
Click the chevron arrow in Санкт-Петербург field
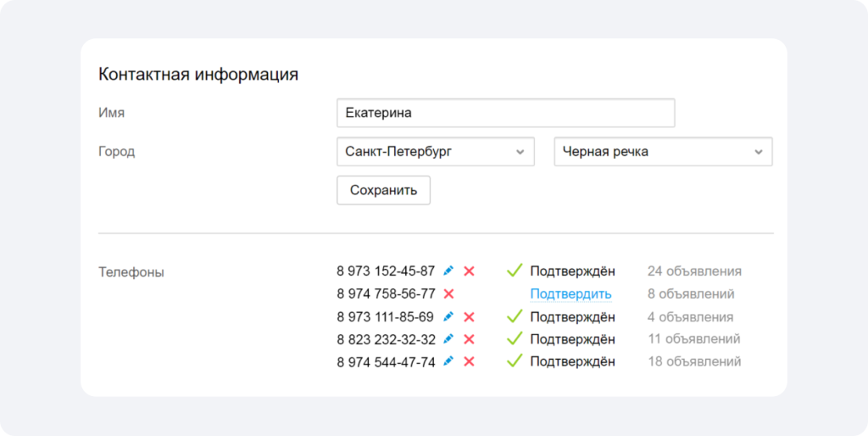[520, 153]
